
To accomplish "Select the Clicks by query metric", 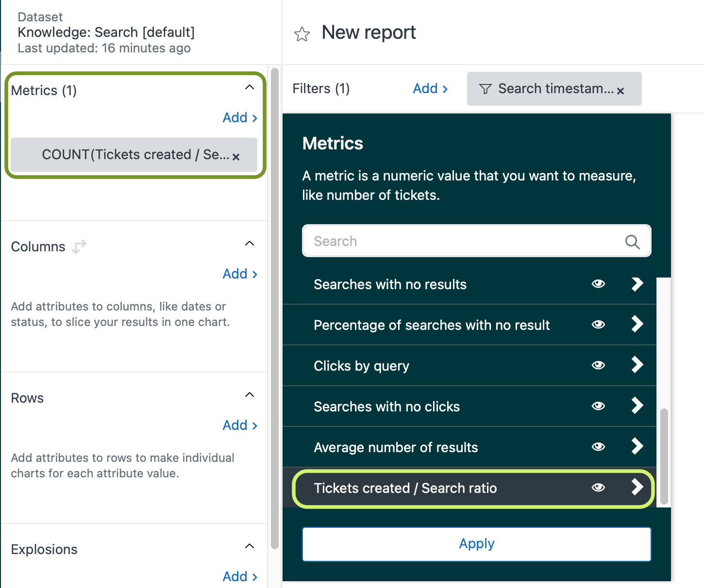I will coord(361,366).
